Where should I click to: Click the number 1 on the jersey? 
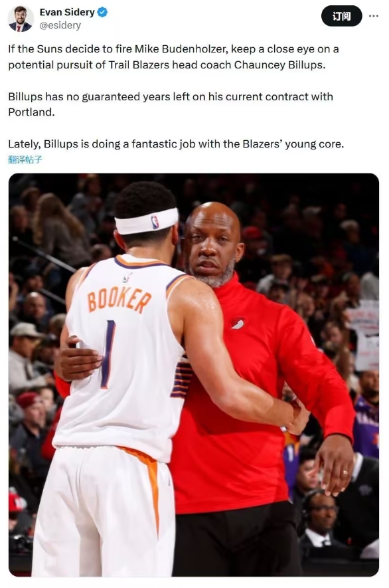(108, 354)
